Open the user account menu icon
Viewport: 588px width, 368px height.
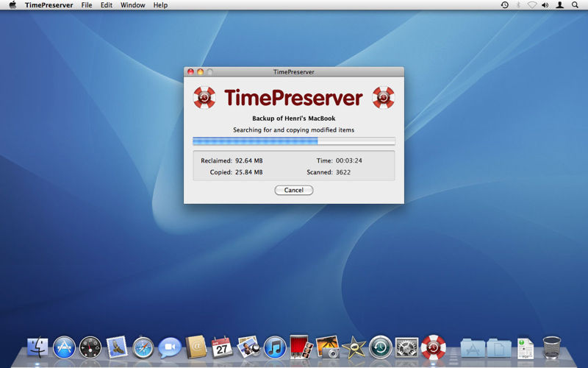559,5
